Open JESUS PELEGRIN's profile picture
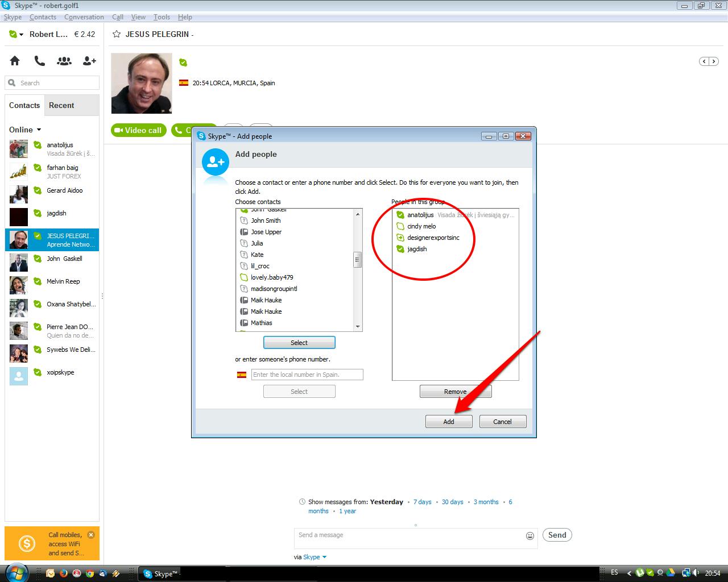The width and height of the screenshot is (728, 582). pyautogui.click(x=142, y=84)
